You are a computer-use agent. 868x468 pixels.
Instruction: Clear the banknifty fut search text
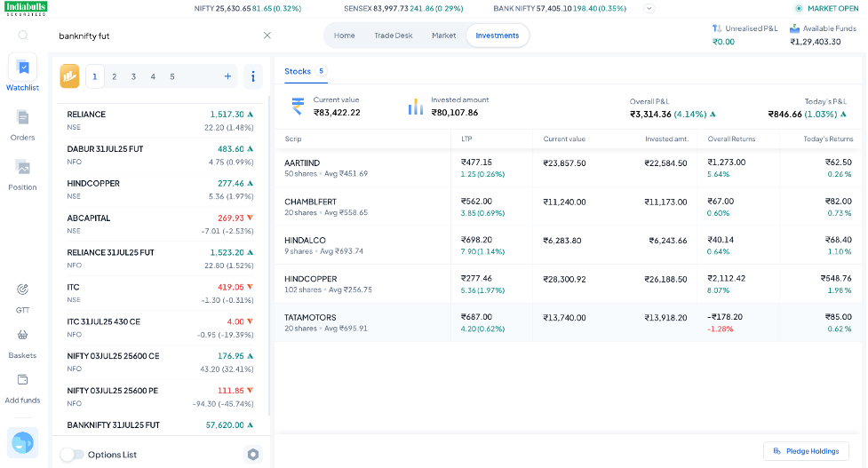point(267,36)
